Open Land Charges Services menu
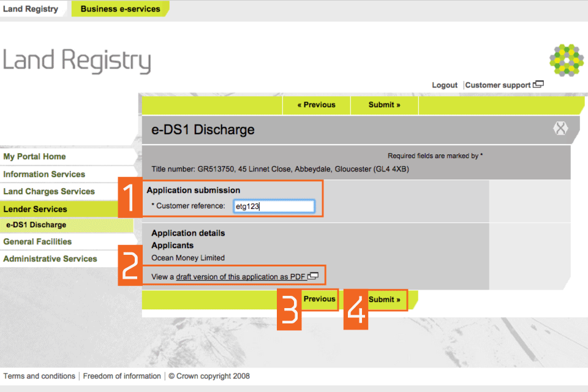Image resolution: width=588 pixels, height=392 pixels. pos(49,191)
